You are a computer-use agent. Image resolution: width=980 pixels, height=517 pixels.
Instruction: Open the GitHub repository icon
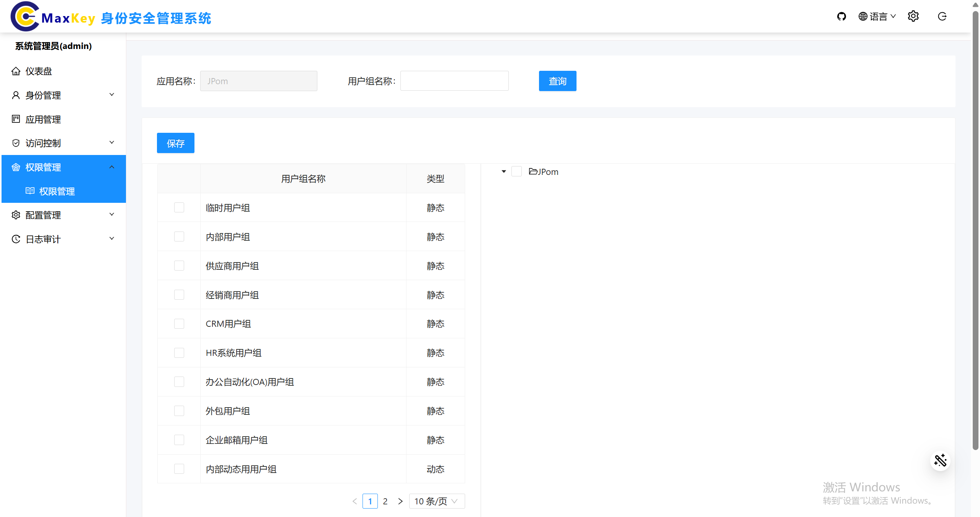click(x=842, y=16)
